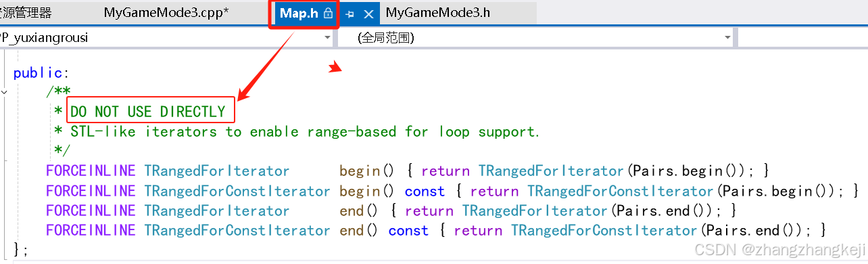Click the 'DO NOT USE DIRECTLY' comment text
The image size is (868, 264).
148,112
